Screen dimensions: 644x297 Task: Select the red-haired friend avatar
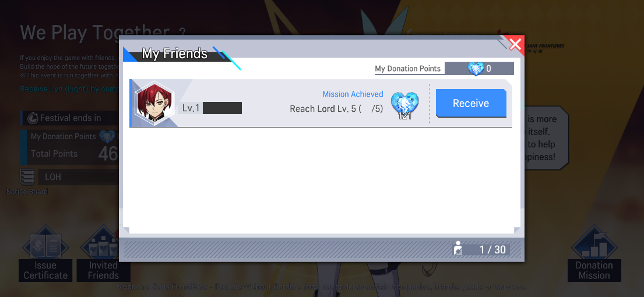coord(154,103)
